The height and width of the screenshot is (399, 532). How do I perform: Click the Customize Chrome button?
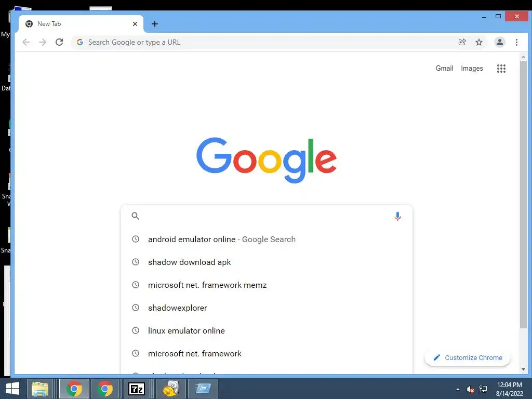[468, 357]
